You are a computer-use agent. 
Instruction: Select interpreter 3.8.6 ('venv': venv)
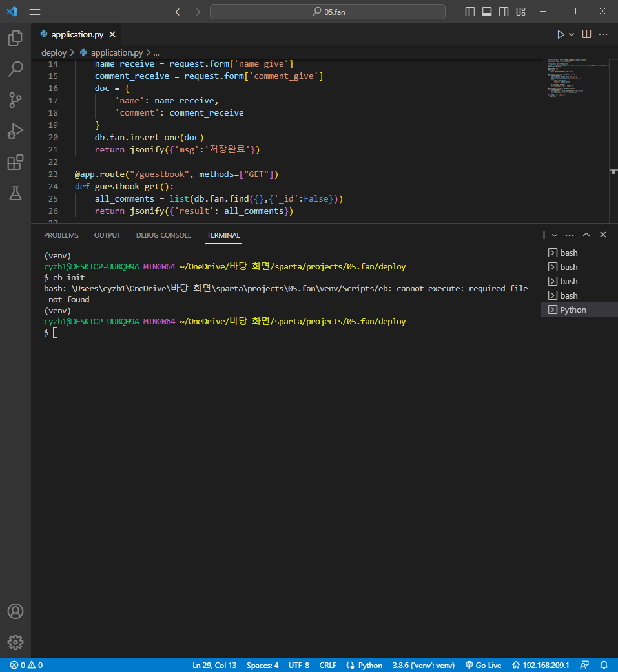(423, 665)
